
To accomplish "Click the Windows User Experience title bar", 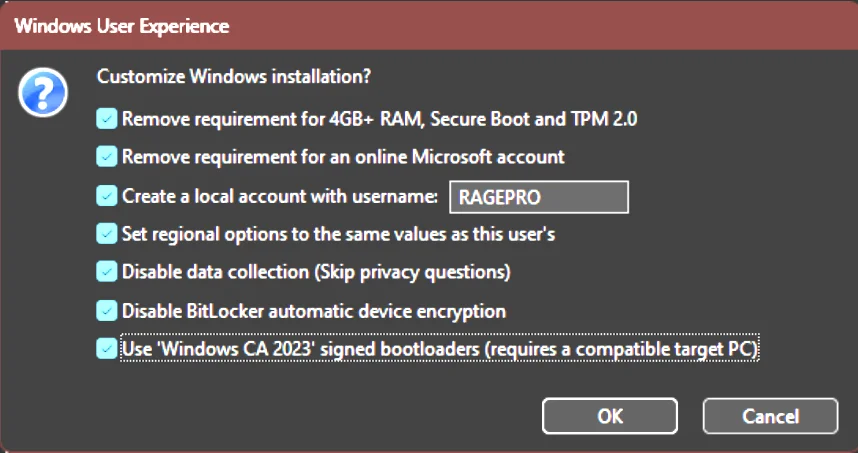I will (x=429, y=26).
